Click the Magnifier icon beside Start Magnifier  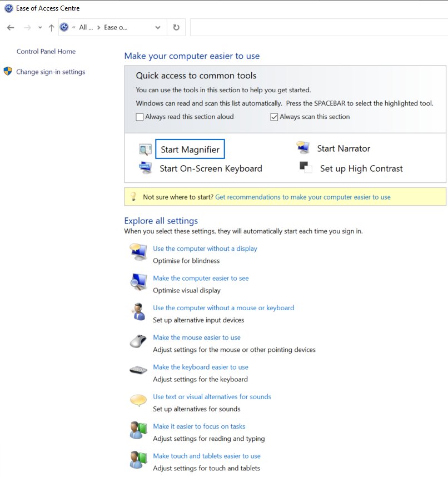[x=145, y=149]
